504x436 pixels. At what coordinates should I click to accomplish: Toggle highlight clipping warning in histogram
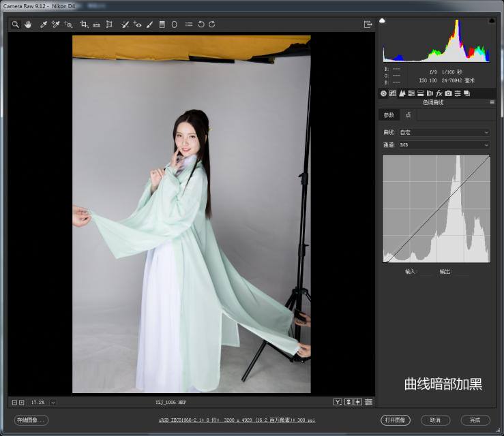tap(492, 21)
